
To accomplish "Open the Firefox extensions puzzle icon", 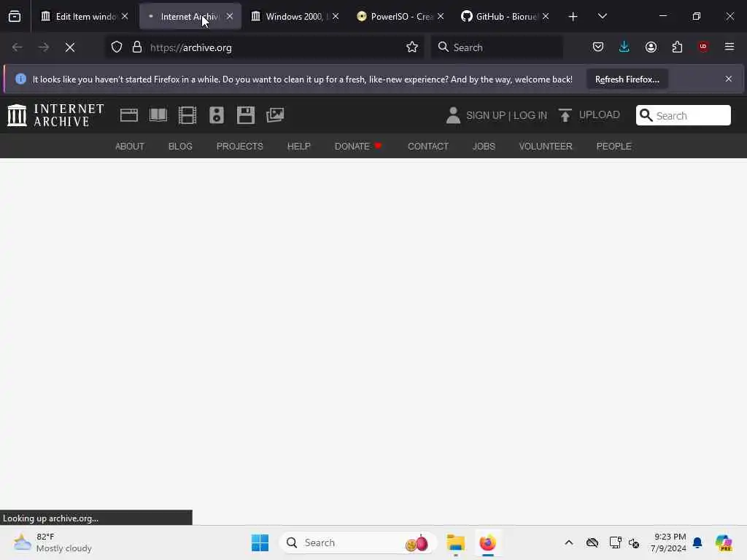I will (x=677, y=47).
